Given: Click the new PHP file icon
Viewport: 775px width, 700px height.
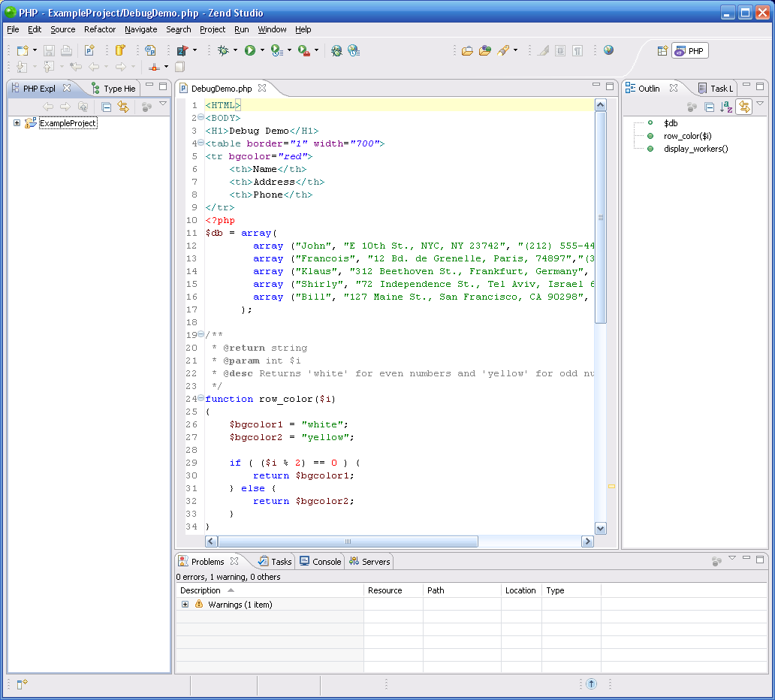Looking at the screenshot, I should click(x=89, y=50).
